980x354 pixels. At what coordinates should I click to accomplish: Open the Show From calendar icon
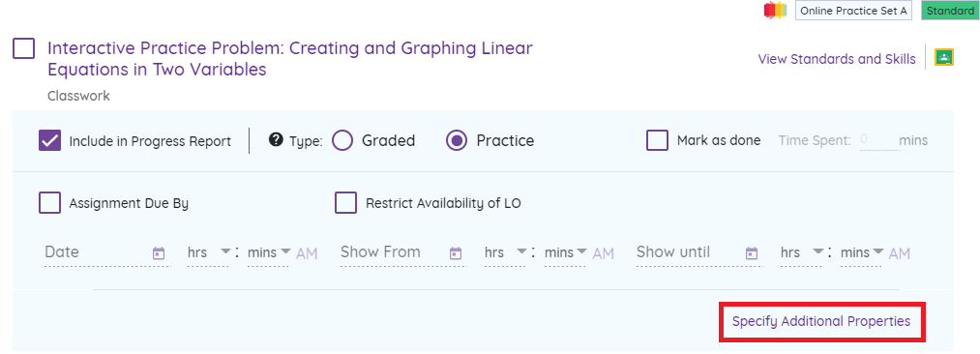coord(456,252)
